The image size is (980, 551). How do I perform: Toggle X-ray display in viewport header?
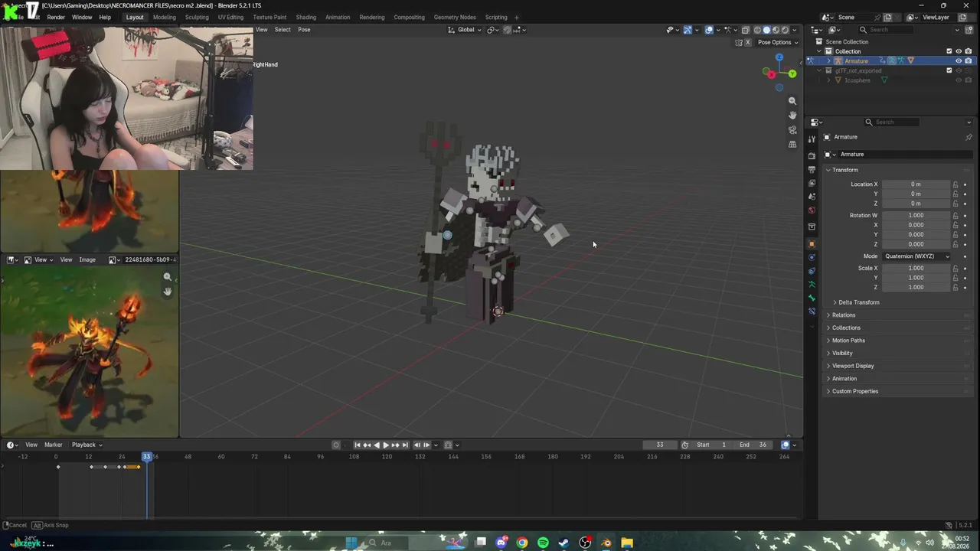pos(746,30)
